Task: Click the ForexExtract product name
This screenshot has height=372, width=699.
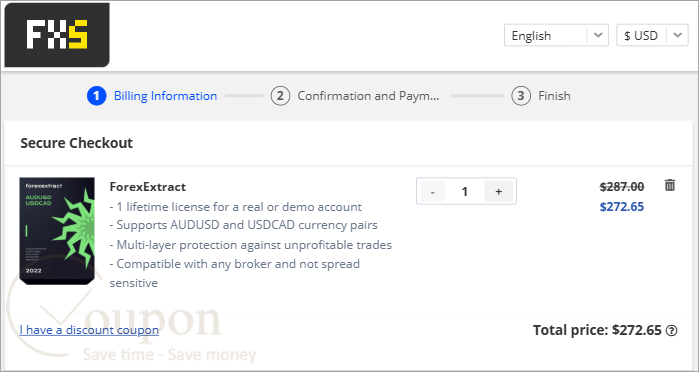Action: pos(148,186)
